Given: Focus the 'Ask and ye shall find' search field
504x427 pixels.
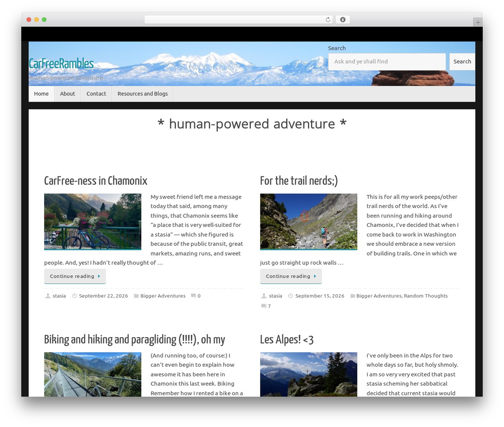Looking at the screenshot, I should pos(387,62).
